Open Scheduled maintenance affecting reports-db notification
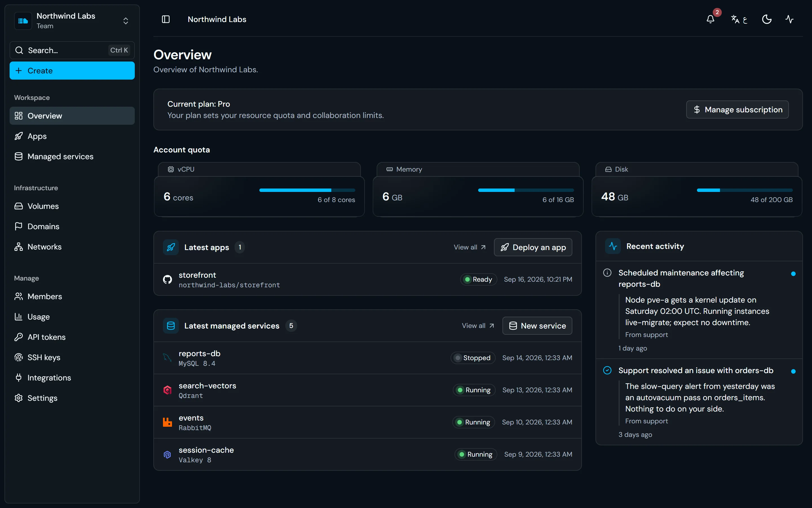 point(699,310)
